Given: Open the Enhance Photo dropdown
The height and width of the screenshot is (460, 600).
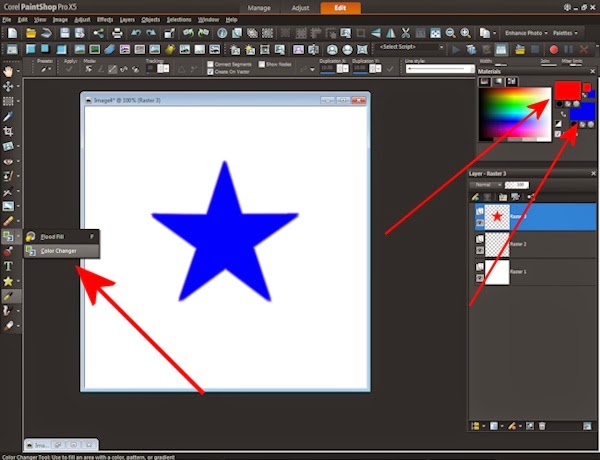Looking at the screenshot, I should tap(526, 33).
